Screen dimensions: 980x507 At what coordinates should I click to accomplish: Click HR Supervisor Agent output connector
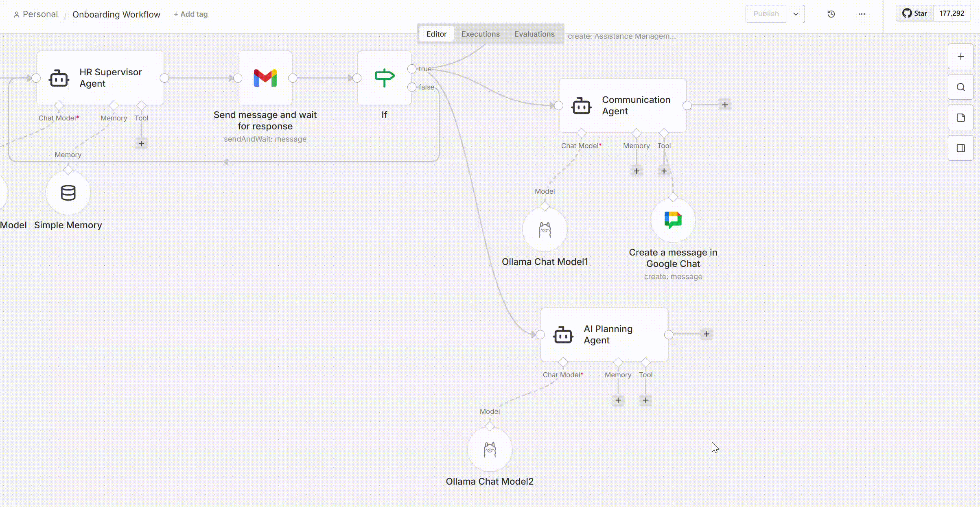point(164,78)
